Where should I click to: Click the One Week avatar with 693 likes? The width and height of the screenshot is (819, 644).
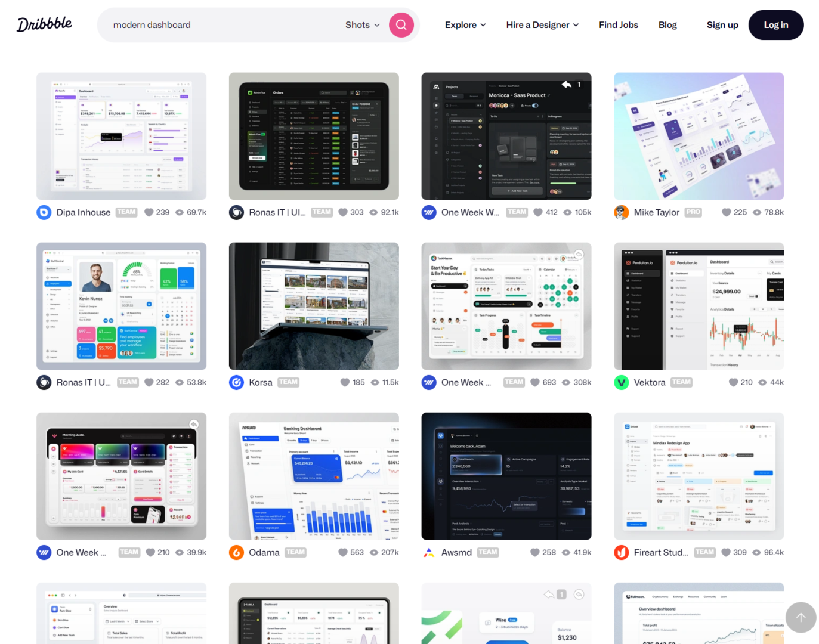(x=429, y=382)
